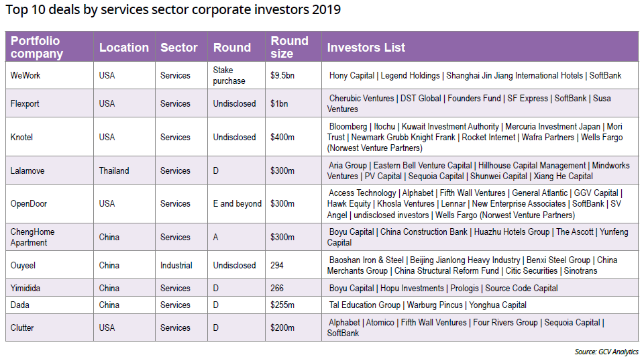Select the Flexport company name
This screenshot has height=359, width=644.
point(25,103)
